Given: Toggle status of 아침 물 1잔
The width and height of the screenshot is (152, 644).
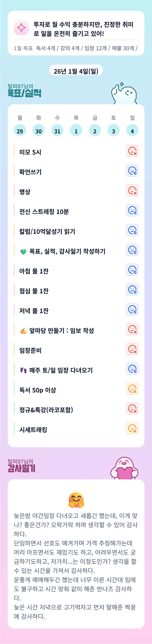Looking at the screenshot, I should (x=132, y=270).
